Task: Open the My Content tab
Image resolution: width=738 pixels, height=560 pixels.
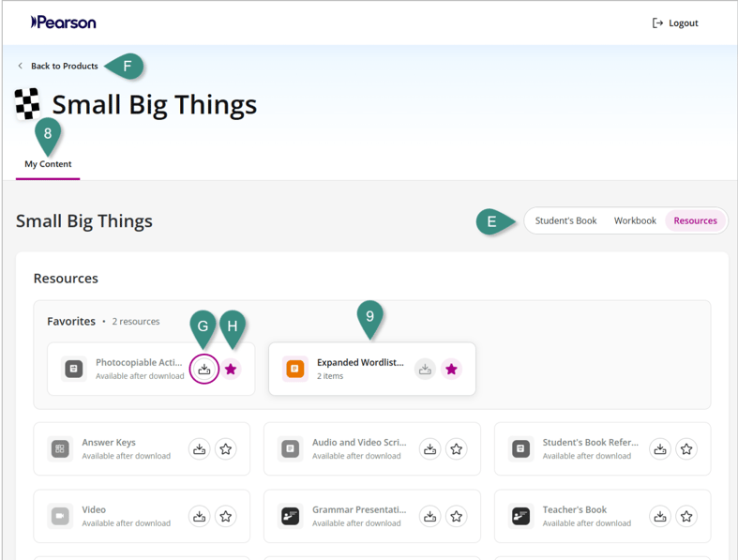Action: pyautogui.click(x=48, y=164)
